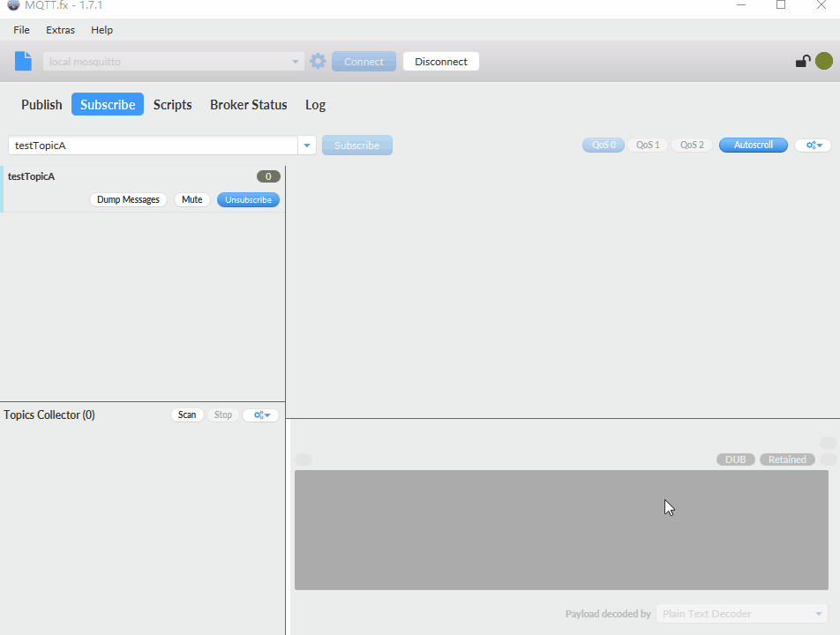Image resolution: width=840 pixels, height=635 pixels.
Task: Open the Broker Status tab
Action: pyautogui.click(x=249, y=104)
